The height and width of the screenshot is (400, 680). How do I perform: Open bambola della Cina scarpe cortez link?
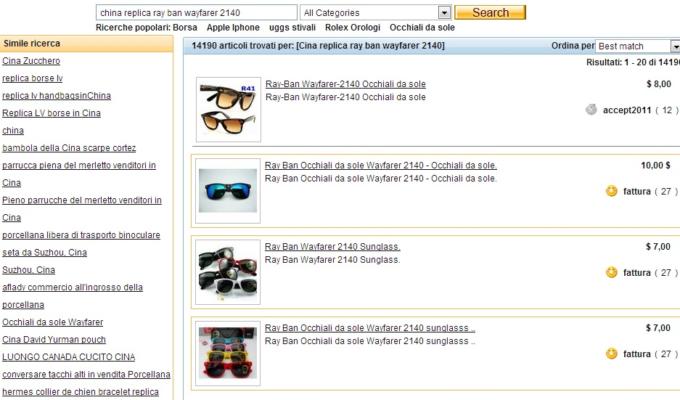(69, 148)
